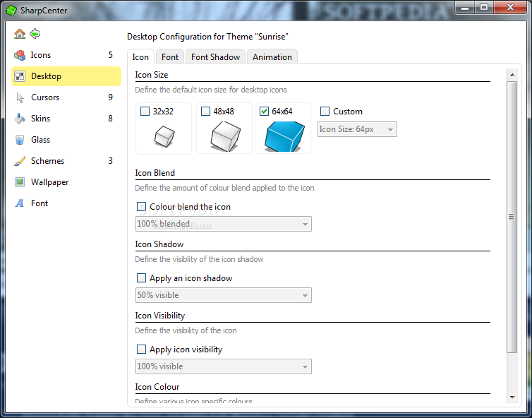Viewport: 532px width, 418px height.
Task: Enable the 48x48 icon size checkbox
Action: 205,112
